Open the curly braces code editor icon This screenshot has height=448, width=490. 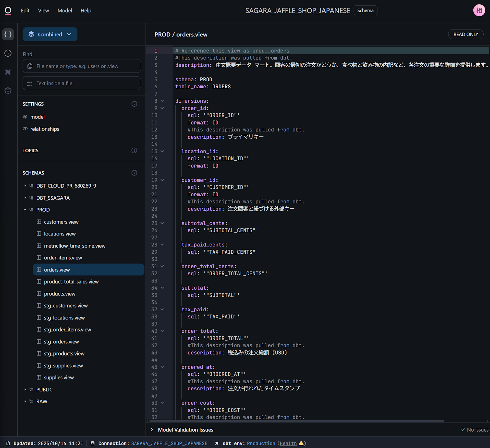point(8,34)
